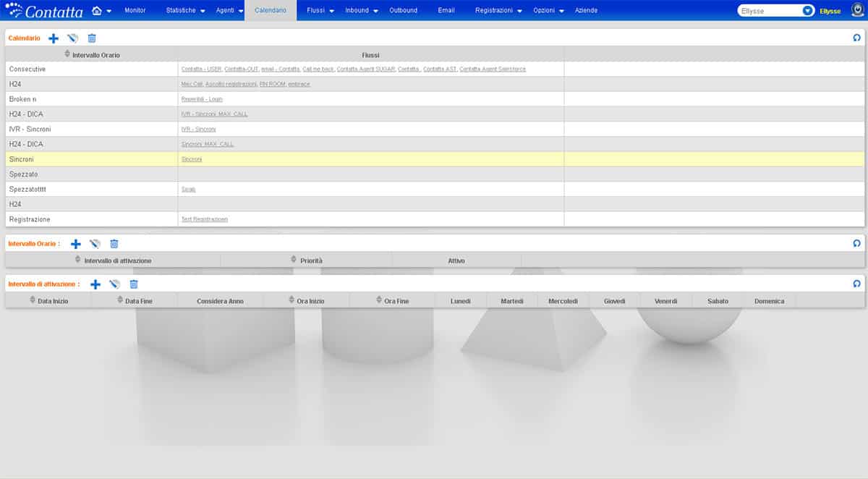Image resolution: width=868 pixels, height=479 pixels.
Task: Expand the Statistiche dropdown menu
Action: point(185,11)
